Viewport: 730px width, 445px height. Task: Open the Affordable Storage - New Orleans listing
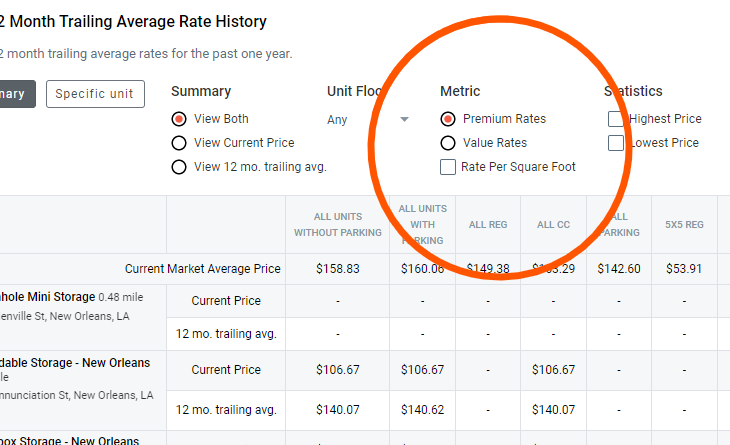[x=75, y=362]
